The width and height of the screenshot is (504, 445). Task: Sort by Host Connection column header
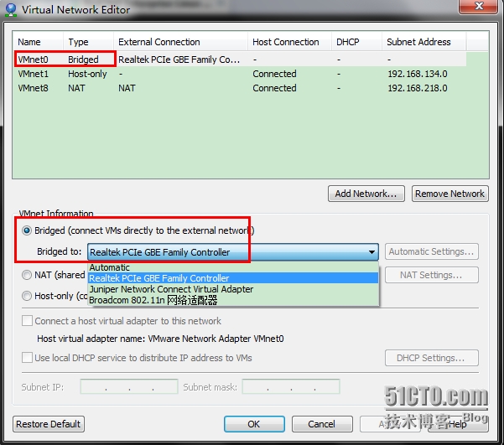point(289,42)
